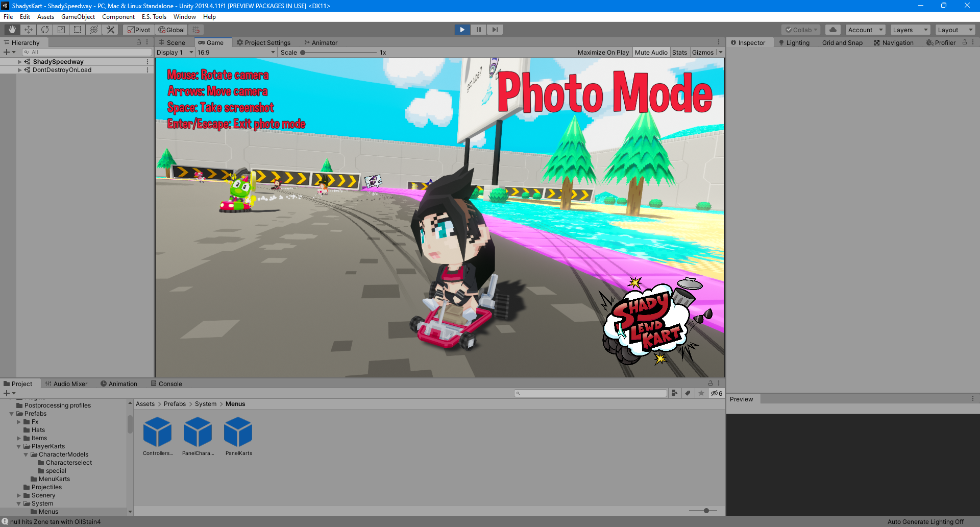Image resolution: width=980 pixels, height=527 pixels.
Task: Switch to the Profiler tab
Action: pos(941,42)
